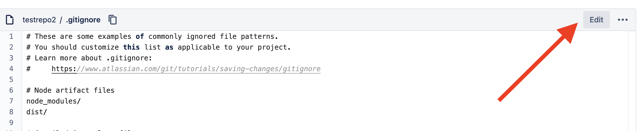Open the more actions ellipsis menu

623,20
